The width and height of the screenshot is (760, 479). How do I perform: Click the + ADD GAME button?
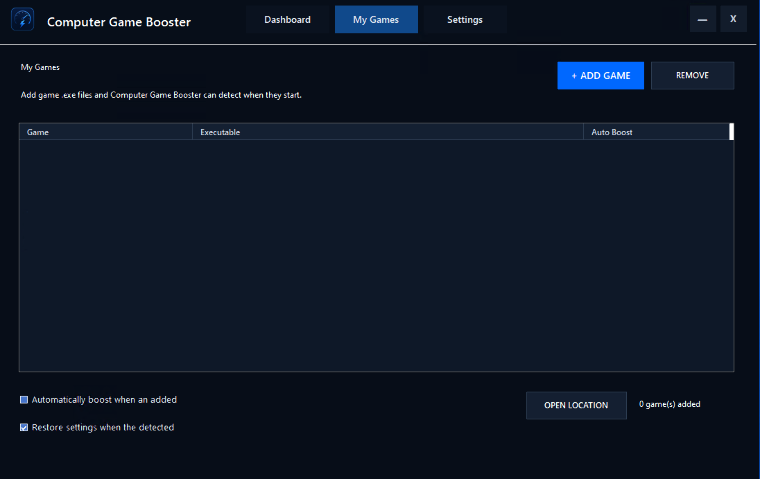601,76
